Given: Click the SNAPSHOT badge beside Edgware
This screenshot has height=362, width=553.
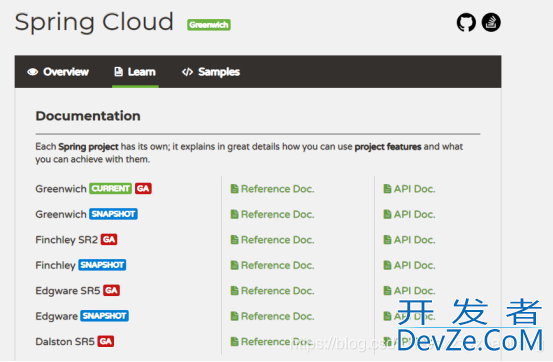Looking at the screenshot, I should tap(104, 316).
